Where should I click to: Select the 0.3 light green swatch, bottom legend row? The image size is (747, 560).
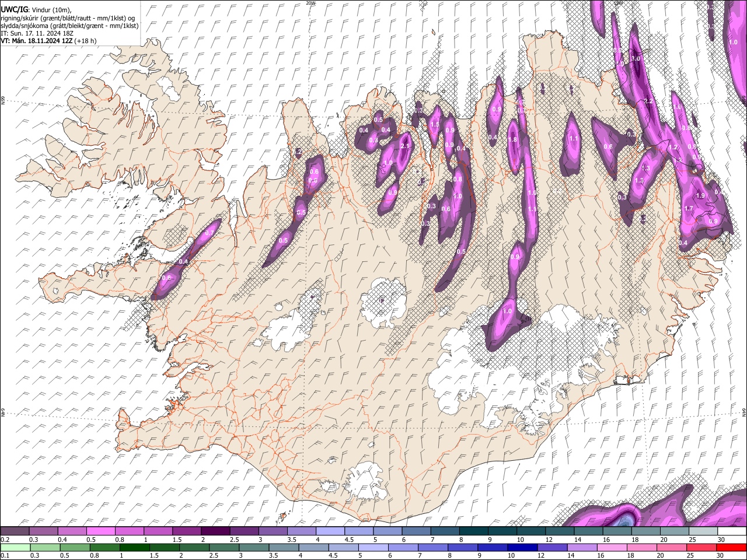[x=44, y=547]
